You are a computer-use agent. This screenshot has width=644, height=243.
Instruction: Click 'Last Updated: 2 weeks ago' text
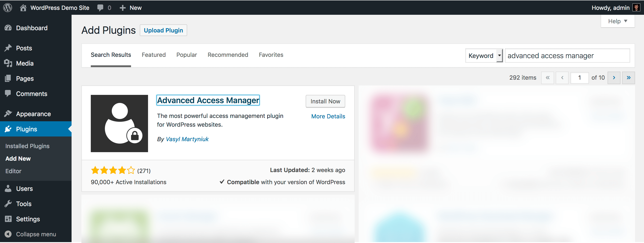click(x=307, y=170)
